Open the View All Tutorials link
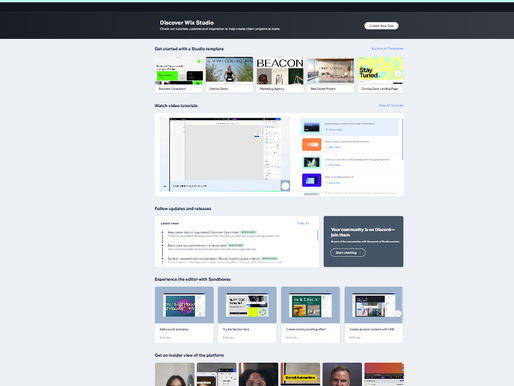Image resolution: width=514 pixels, height=386 pixels. 391,105
